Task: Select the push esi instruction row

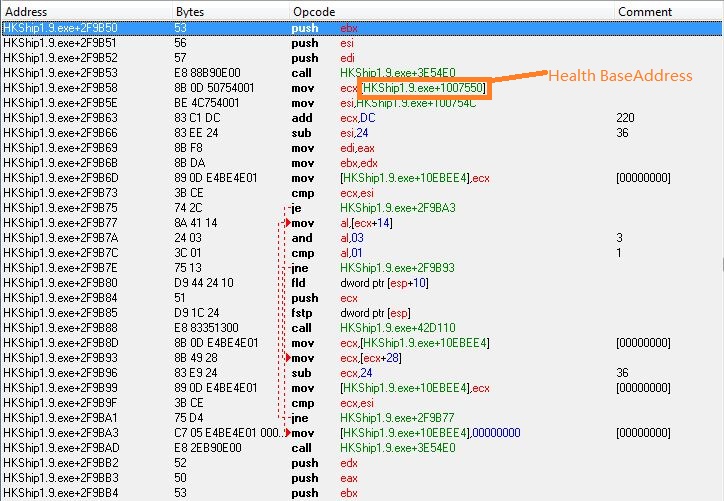Action: click(x=362, y=43)
